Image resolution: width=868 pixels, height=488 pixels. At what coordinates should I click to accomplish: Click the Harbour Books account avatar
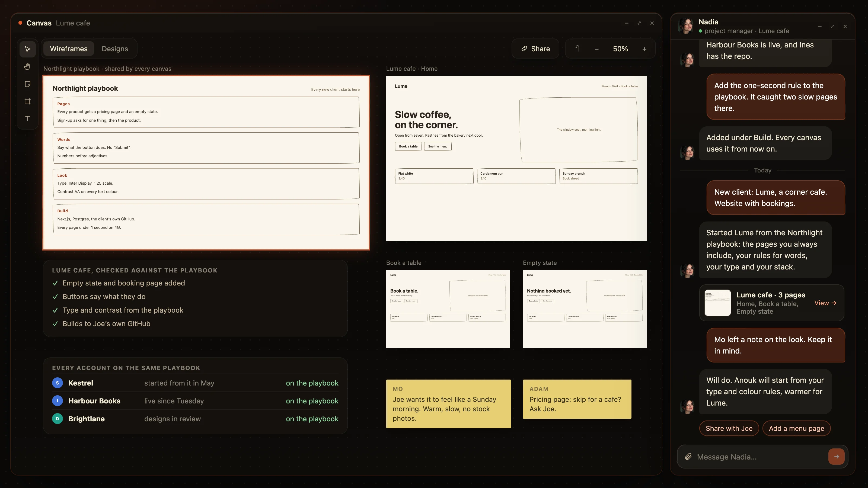coord(57,401)
